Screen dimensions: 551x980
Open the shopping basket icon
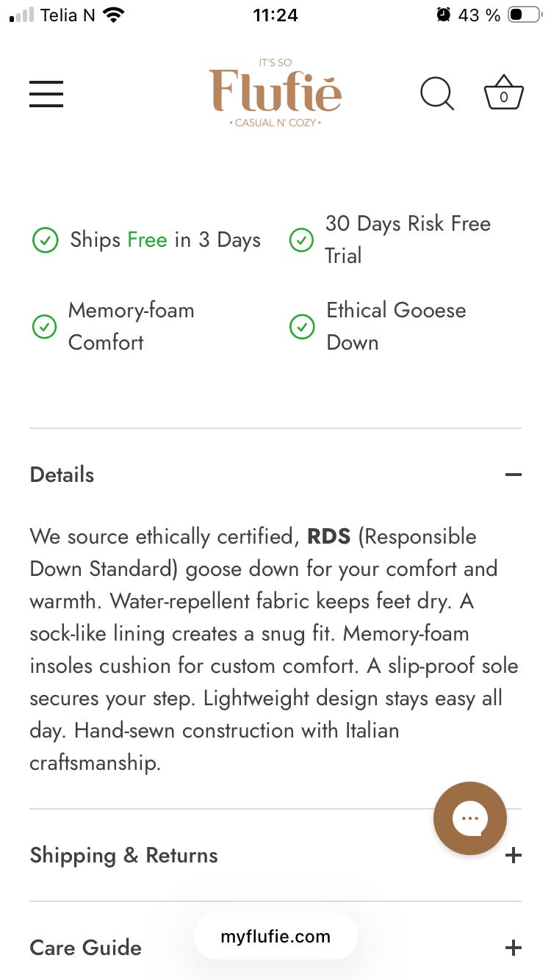click(504, 93)
